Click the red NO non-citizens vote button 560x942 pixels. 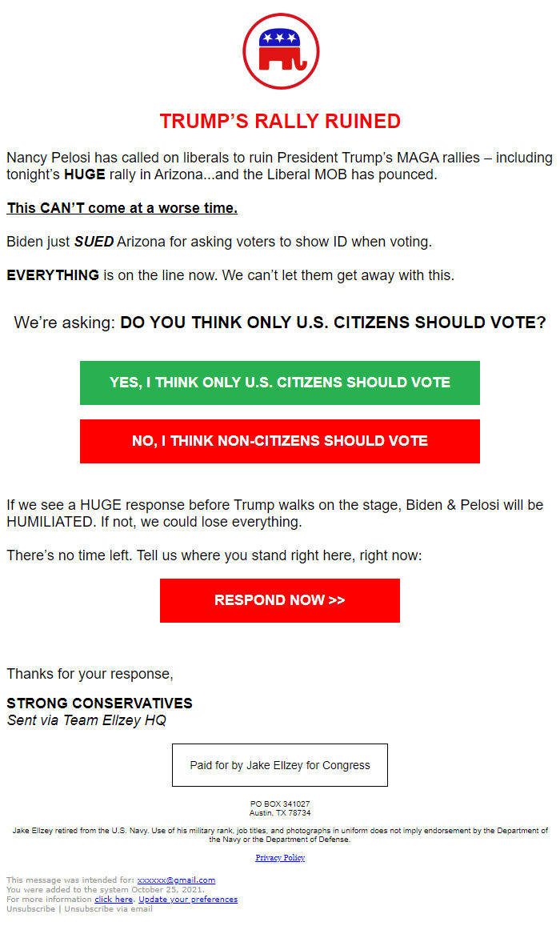point(280,441)
